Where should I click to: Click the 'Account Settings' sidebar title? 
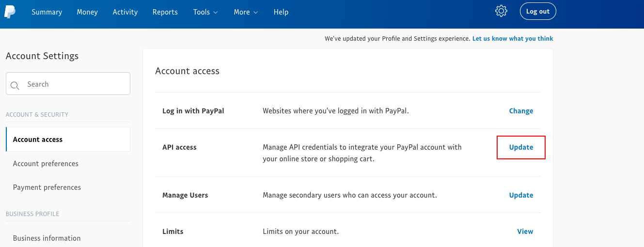(x=42, y=56)
